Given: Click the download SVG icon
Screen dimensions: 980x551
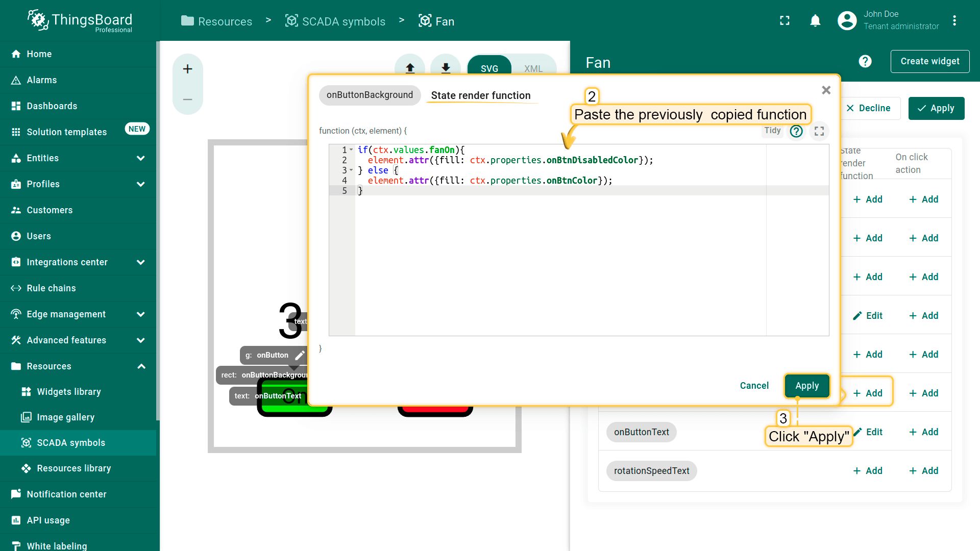Looking at the screenshot, I should click(x=445, y=68).
